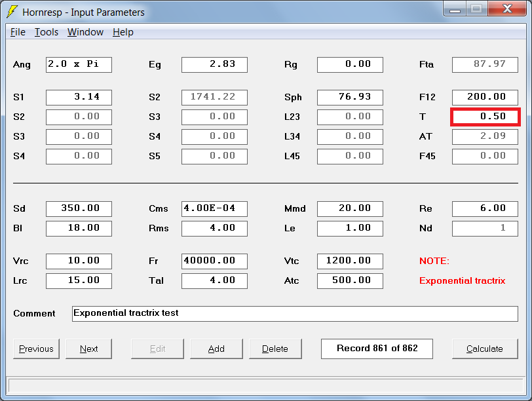Add a new record

(216, 349)
